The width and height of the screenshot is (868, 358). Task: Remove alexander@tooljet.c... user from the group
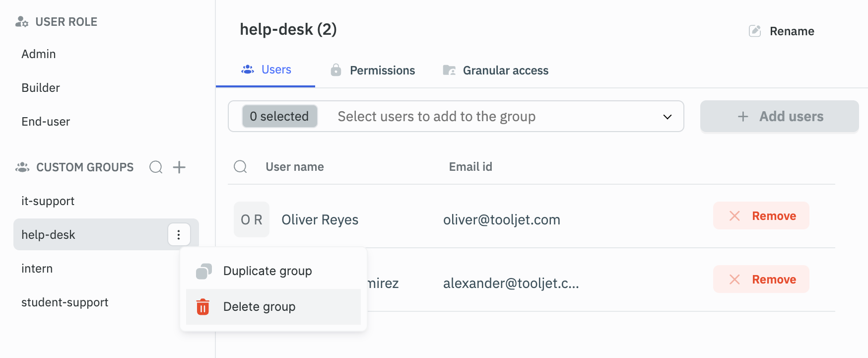pyautogui.click(x=761, y=280)
